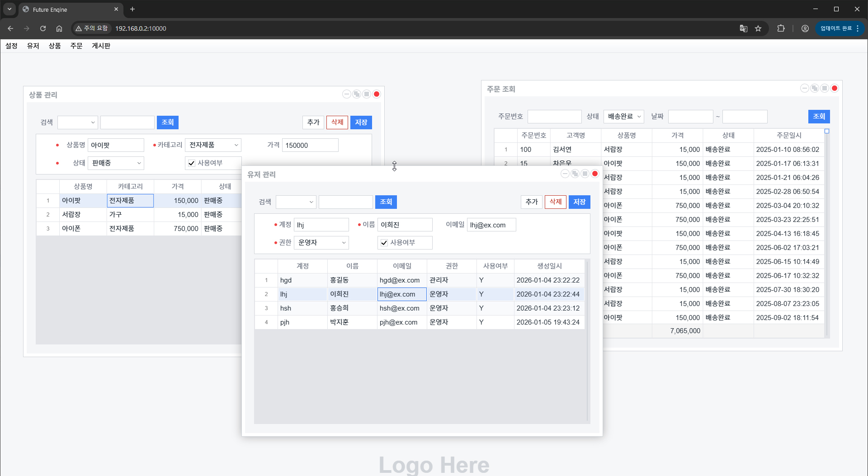Expand the 권한 dropdown showing 운영자
The image size is (868, 476).
point(321,243)
